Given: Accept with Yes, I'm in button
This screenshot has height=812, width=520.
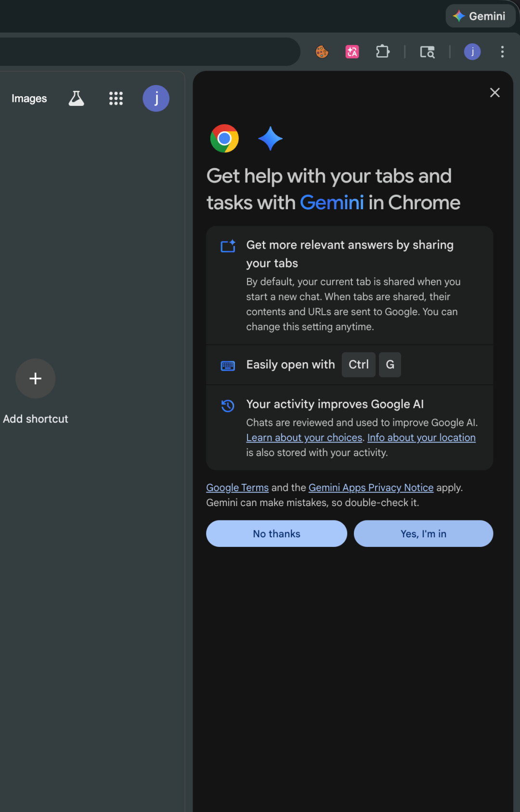Looking at the screenshot, I should (423, 533).
